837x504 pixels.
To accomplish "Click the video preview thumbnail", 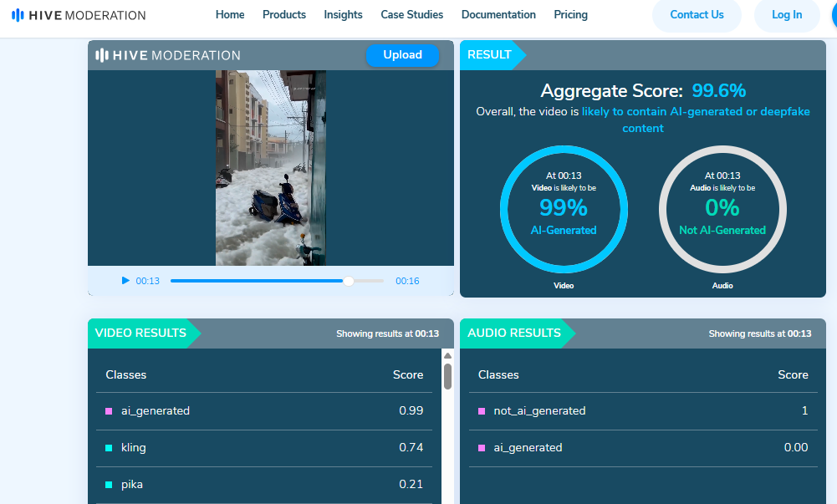I will [x=270, y=167].
